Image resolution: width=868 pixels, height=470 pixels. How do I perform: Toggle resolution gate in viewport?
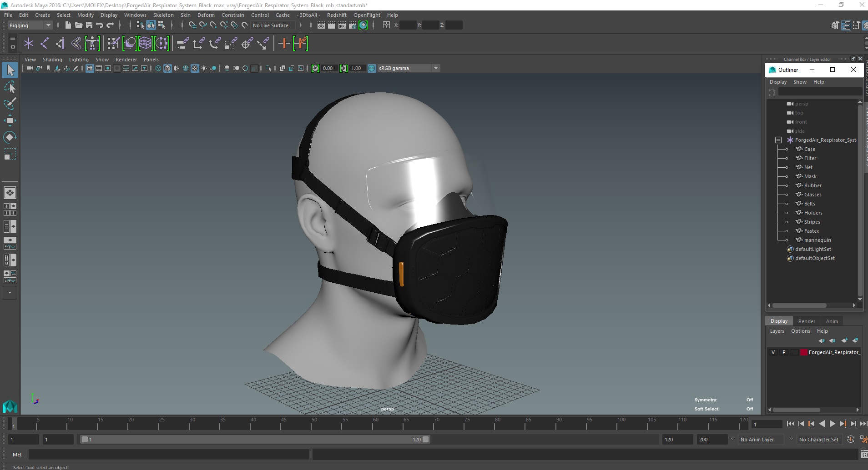coord(108,68)
